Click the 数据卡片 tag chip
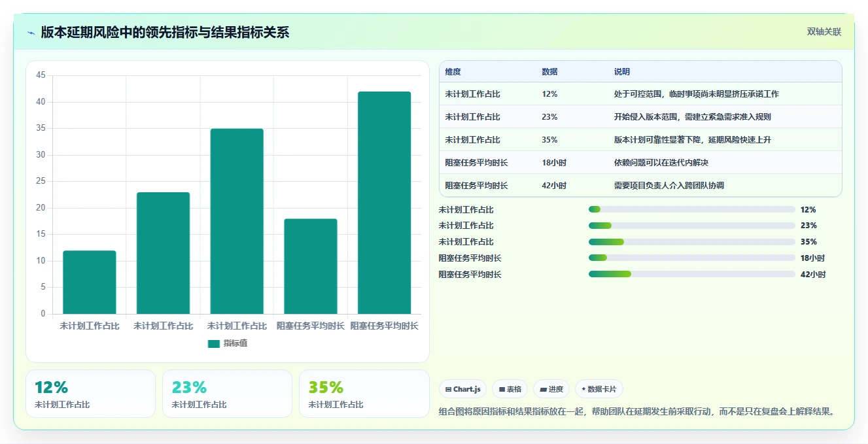The height and width of the screenshot is (444, 868). 599,389
